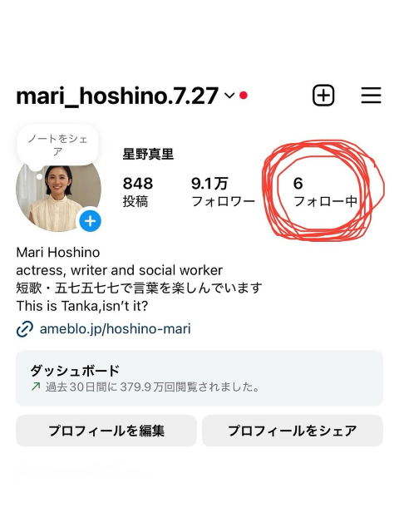Viewport: 399px width, 532px height.
Task: Tap the blue plus badge on profile photo
Action: tap(91, 221)
